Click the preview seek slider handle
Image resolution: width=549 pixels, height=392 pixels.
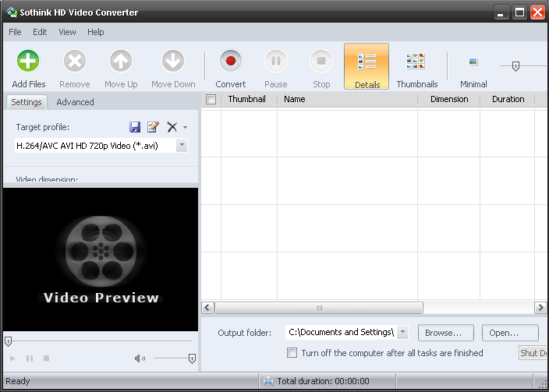[x=8, y=341]
